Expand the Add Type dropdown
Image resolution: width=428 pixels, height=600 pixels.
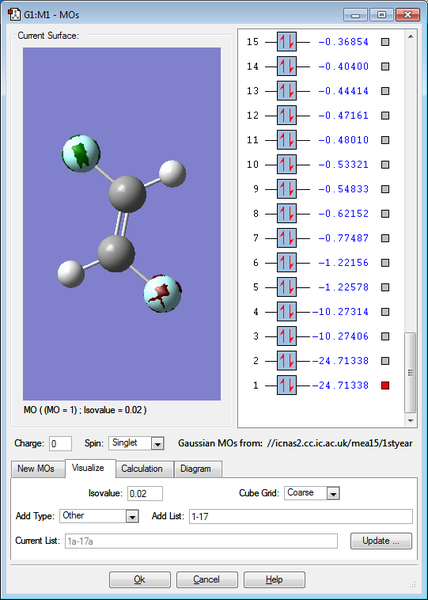(132, 517)
